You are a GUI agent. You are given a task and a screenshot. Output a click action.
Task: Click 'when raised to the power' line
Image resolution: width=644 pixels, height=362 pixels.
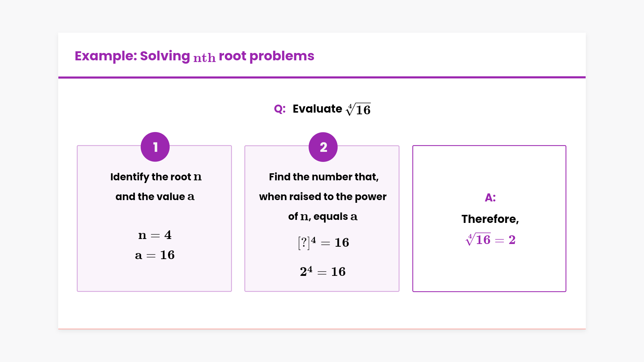pyautogui.click(x=323, y=196)
